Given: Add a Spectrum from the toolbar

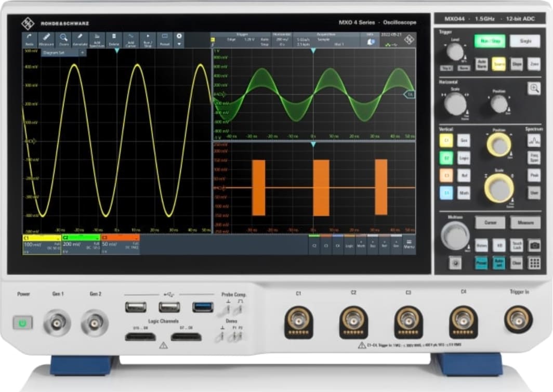Looking at the screenshot, I should tap(97, 40).
